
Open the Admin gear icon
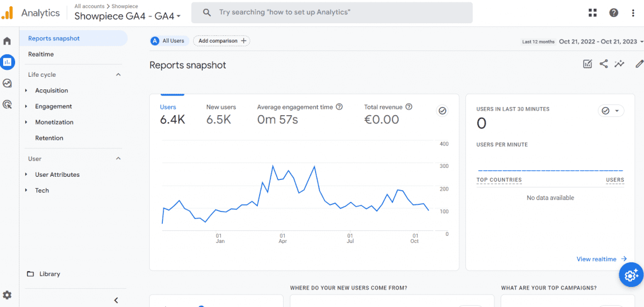click(x=8, y=295)
